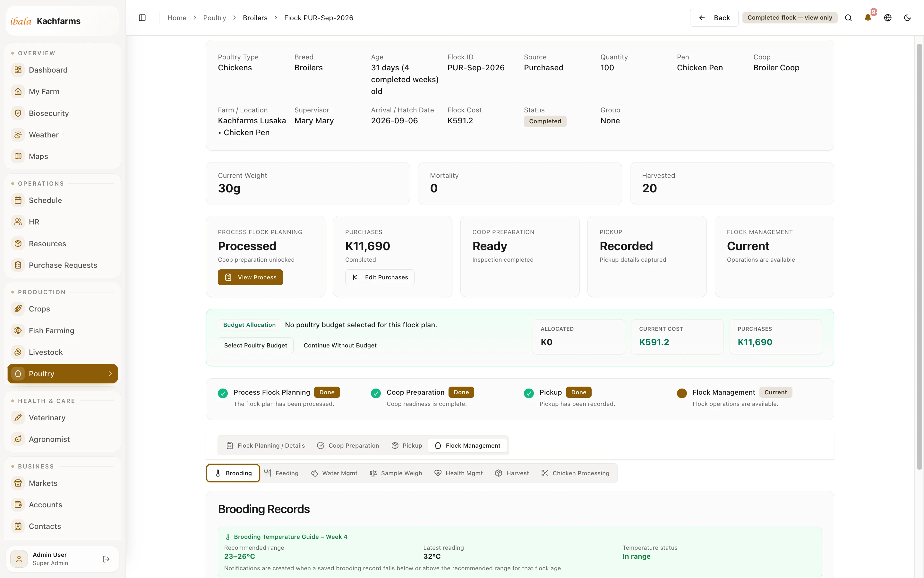
Task: Open Dashboard in the sidebar
Action: [x=63, y=70]
